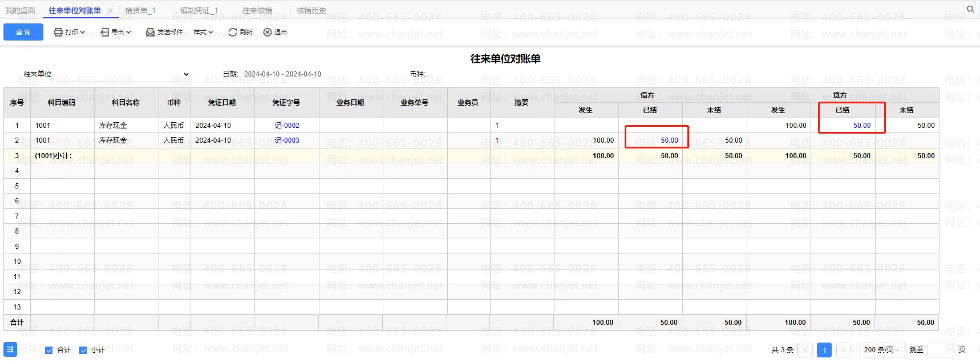Click the 摘要 column header
980x362 pixels.
pyautogui.click(x=521, y=103)
